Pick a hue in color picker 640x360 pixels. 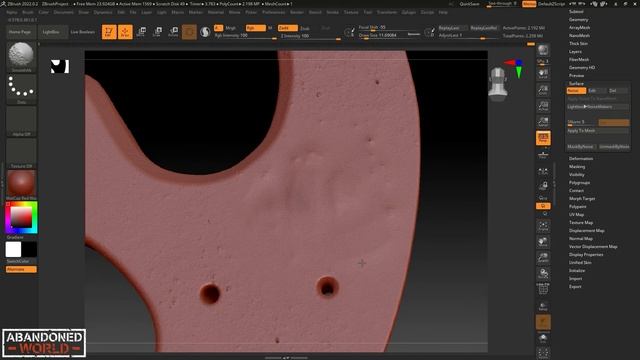(21, 218)
